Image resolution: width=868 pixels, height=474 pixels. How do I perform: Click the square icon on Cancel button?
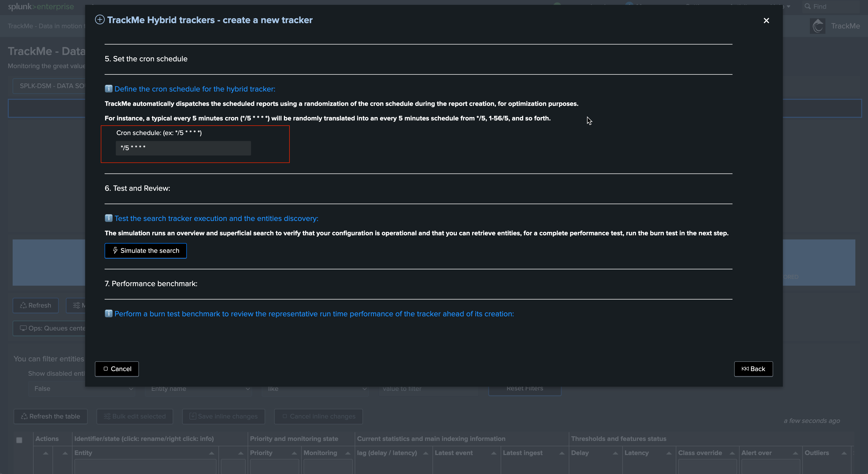(106, 369)
